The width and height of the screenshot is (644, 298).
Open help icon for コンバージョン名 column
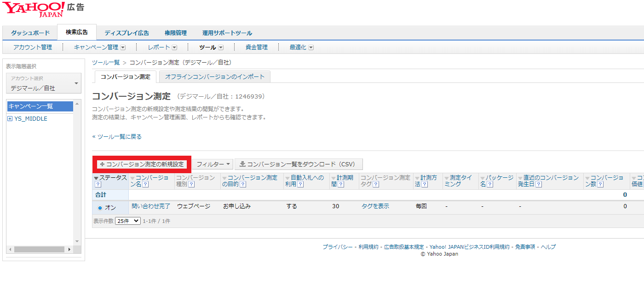coord(145,184)
